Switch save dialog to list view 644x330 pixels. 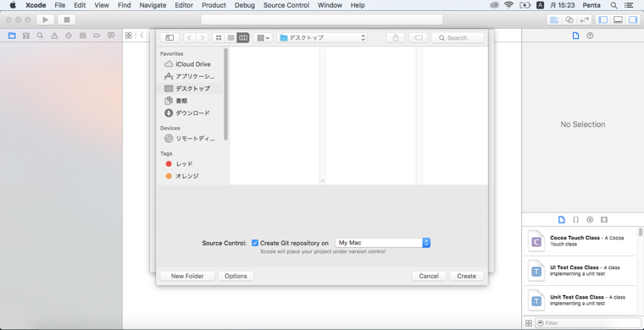230,38
